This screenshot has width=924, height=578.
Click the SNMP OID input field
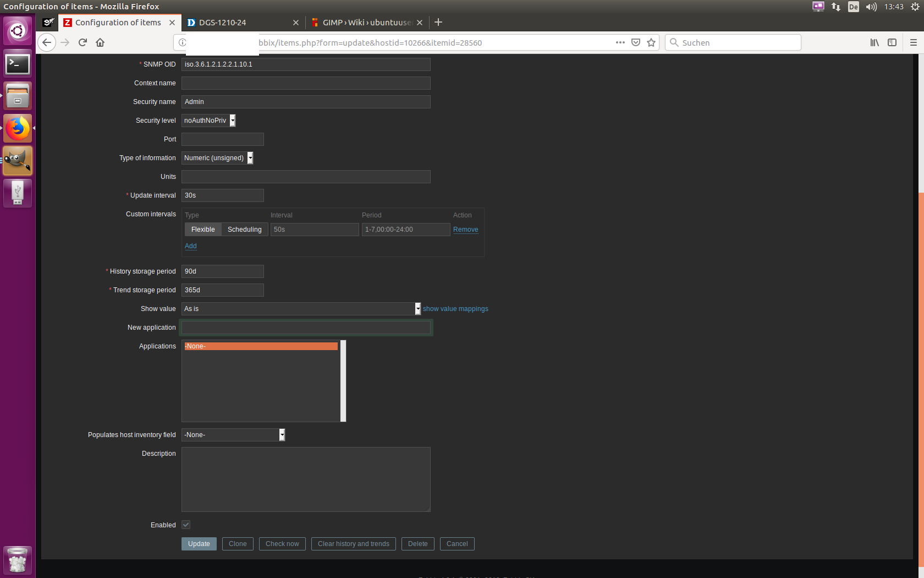click(x=306, y=64)
